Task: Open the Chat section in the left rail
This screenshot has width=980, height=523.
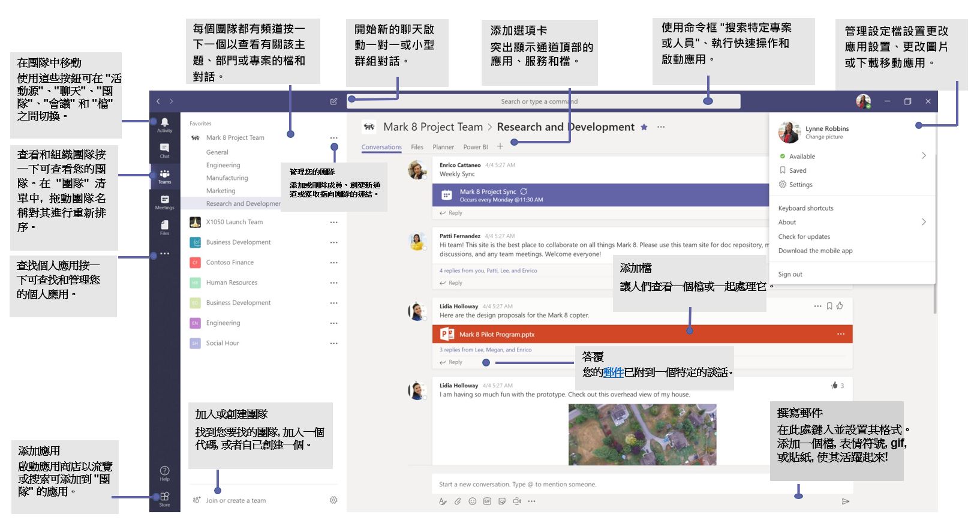Action: [x=164, y=150]
